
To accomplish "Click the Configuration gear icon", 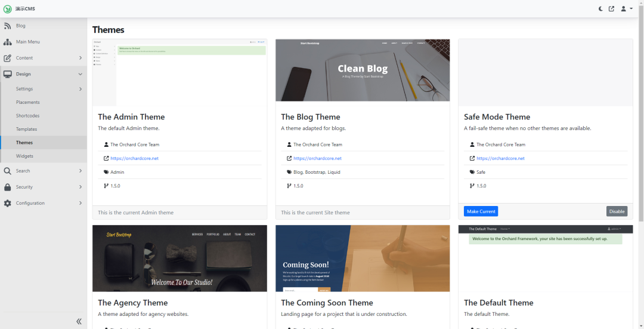I will pos(7,203).
